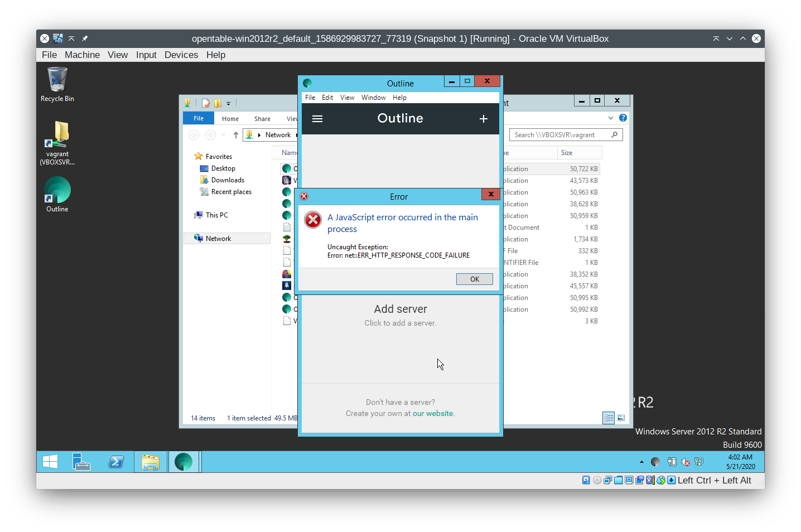Click the plus icon in the Outline title bar
This screenshot has height=532, width=801.
[483, 118]
